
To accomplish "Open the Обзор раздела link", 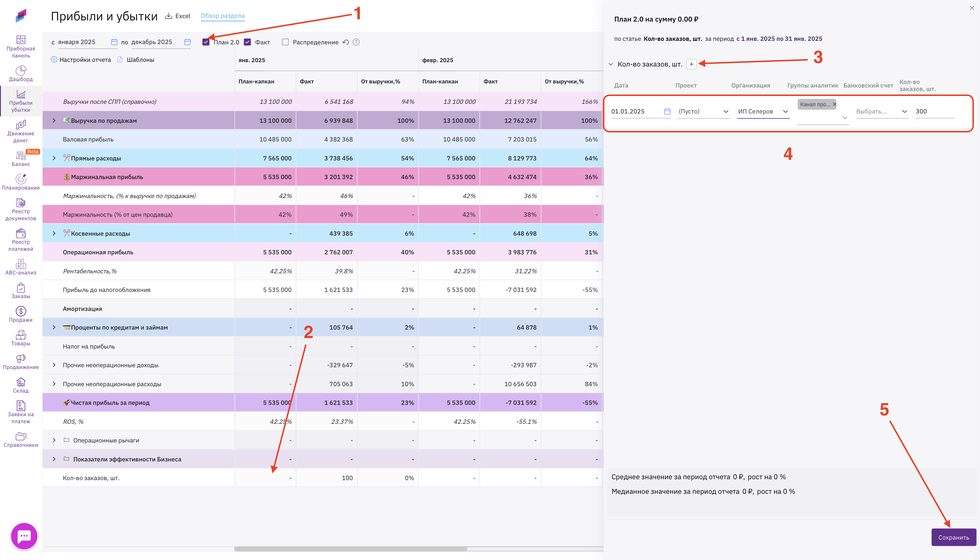I will 223,16.
